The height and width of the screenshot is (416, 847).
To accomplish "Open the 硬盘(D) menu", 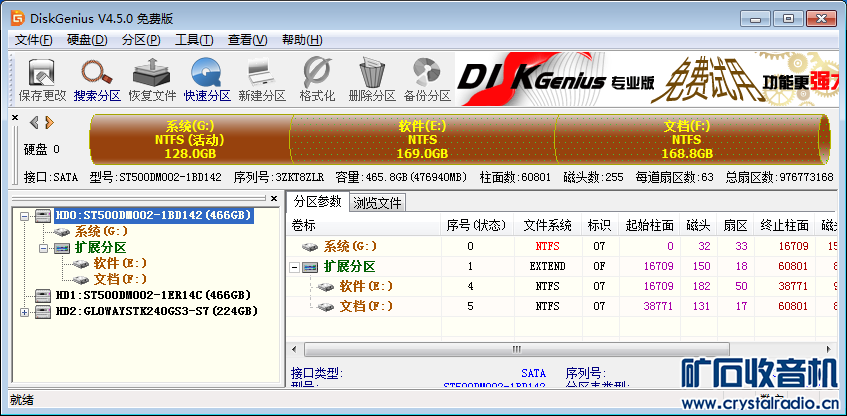I will [x=87, y=40].
